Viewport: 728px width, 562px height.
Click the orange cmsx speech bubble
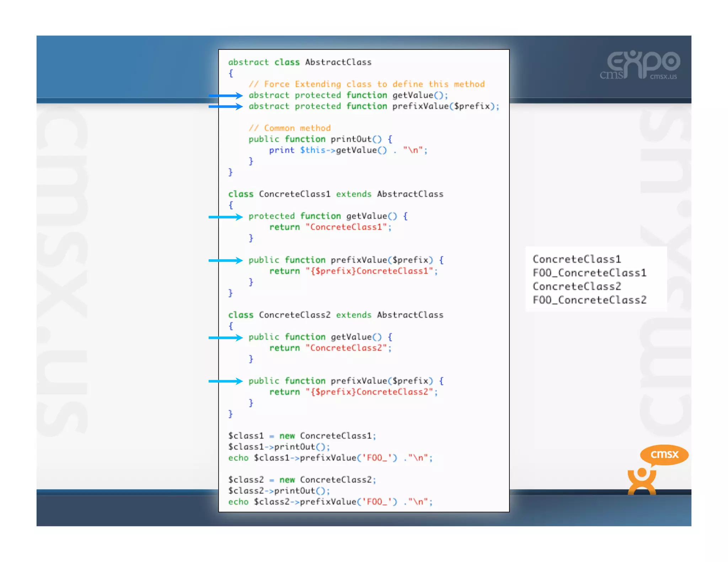[x=664, y=455]
